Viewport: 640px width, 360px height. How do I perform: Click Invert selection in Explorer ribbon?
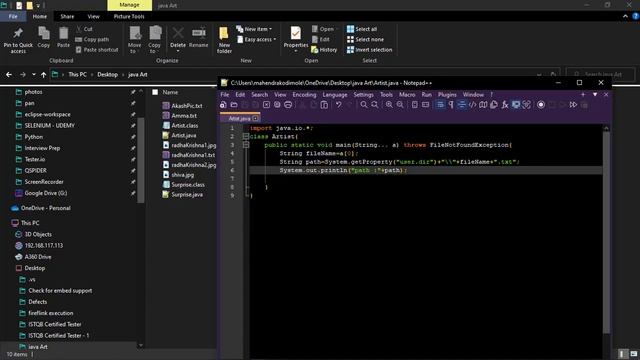pyautogui.click(x=369, y=50)
